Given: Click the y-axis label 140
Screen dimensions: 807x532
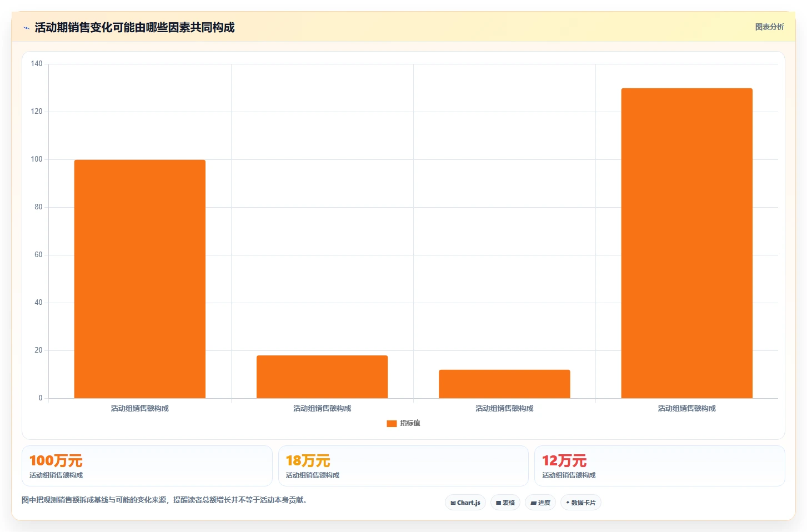Looking at the screenshot, I should click(37, 64).
